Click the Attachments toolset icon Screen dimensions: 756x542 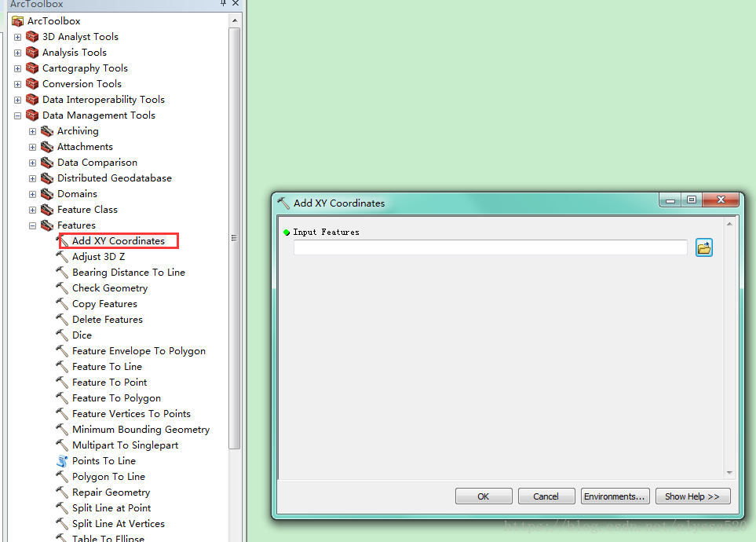coord(47,147)
